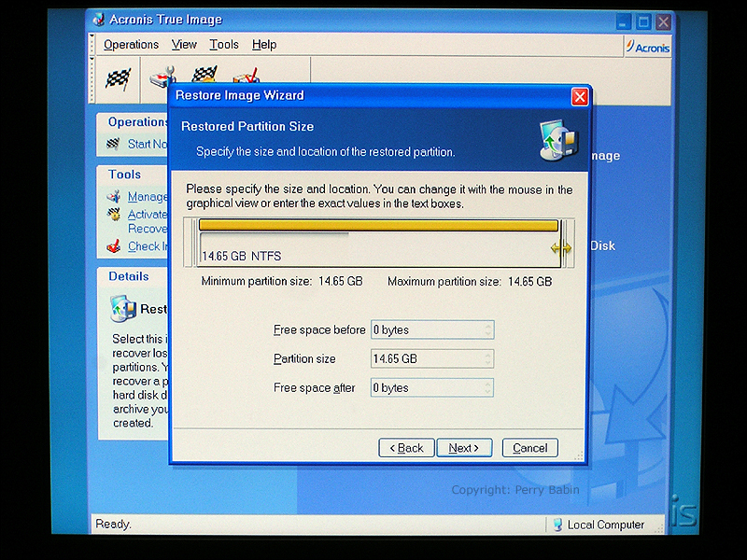Decrease the Partition size value
The image size is (747, 560).
487,362
